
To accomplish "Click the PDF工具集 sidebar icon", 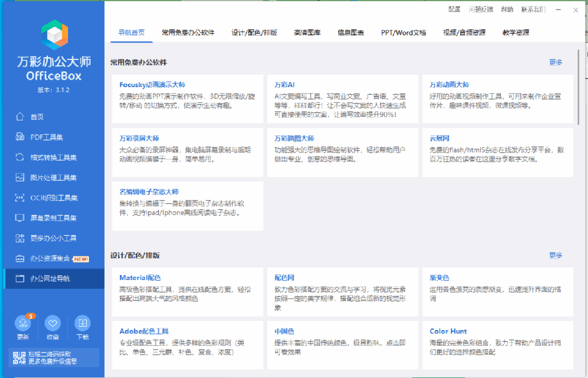I will point(20,137).
